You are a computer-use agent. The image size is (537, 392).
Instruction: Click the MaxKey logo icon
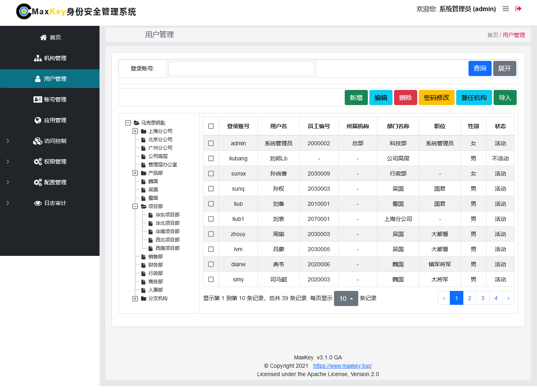click(x=23, y=12)
